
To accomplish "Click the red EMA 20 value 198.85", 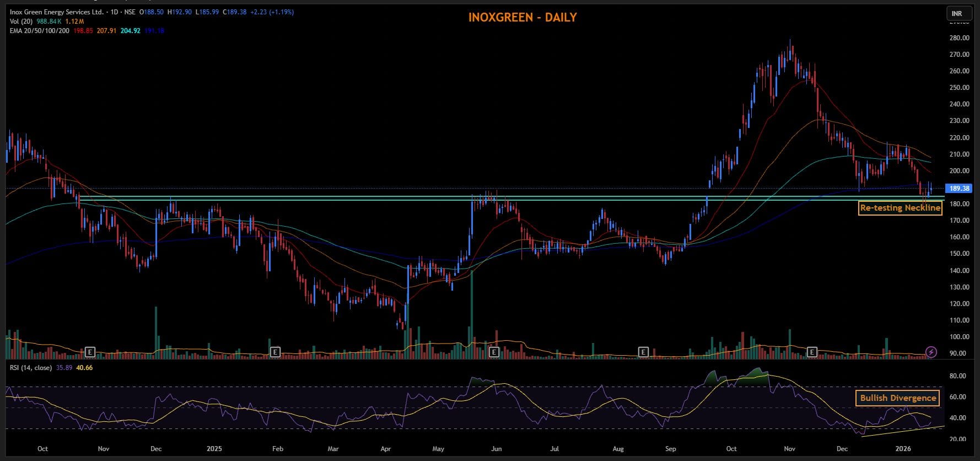I will 83,31.
